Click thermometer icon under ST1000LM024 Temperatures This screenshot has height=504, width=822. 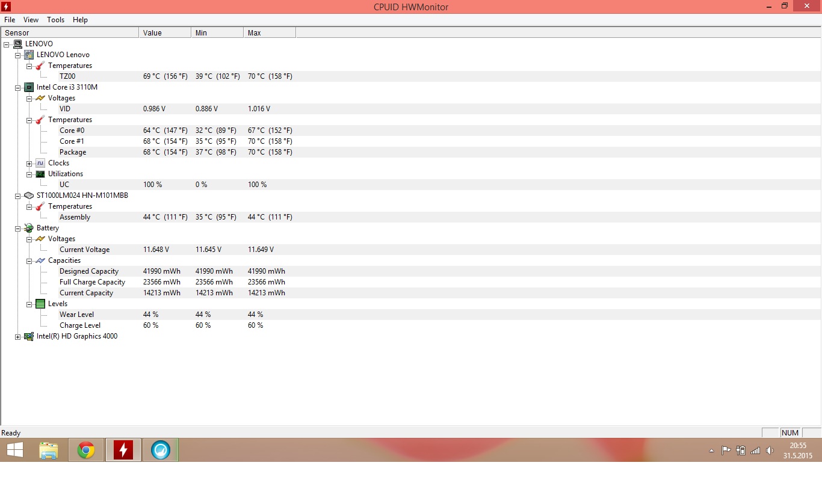tap(40, 206)
